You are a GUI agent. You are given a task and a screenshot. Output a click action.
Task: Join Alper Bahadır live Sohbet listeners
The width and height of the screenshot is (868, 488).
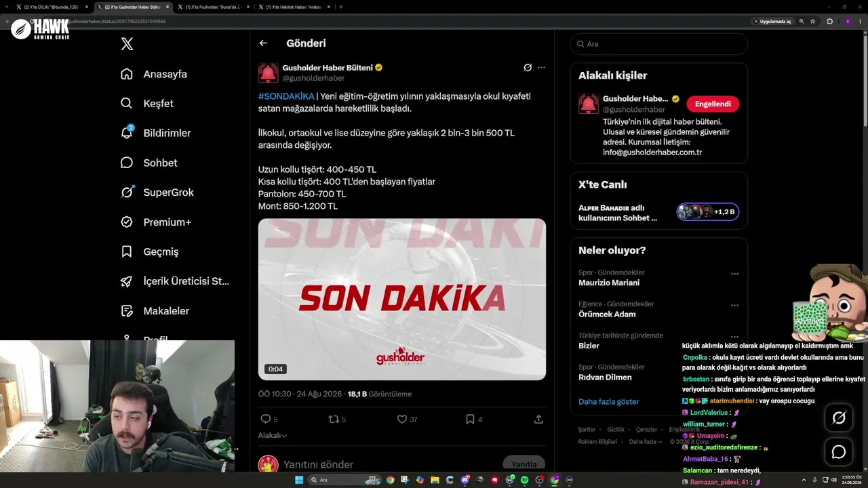[x=707, y=212]
